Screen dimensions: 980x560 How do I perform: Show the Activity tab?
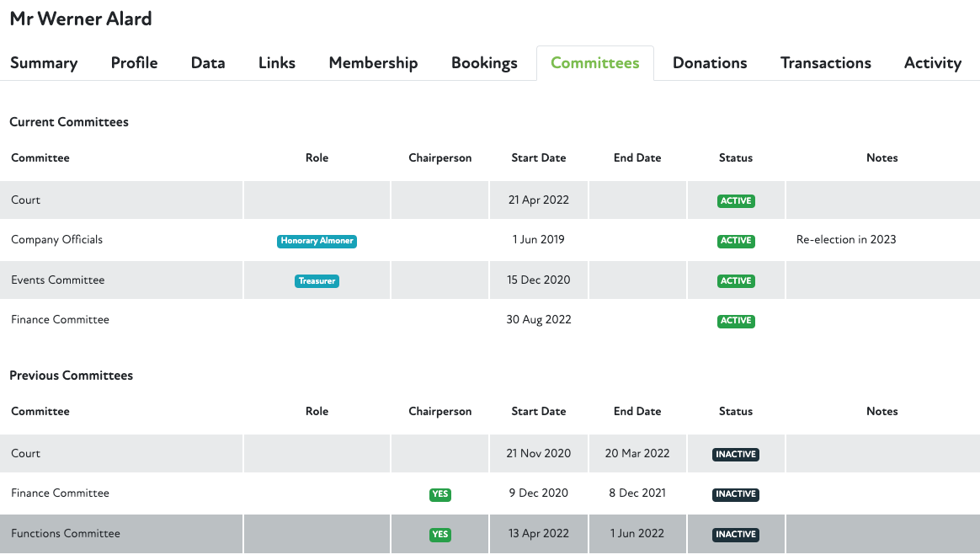pyautogui.click(x=932, y=63)
